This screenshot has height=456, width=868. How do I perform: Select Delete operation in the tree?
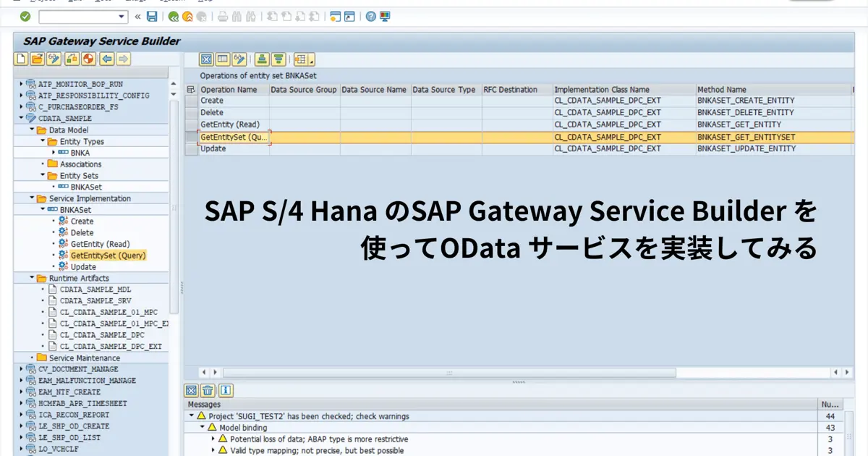tap(82, 232)
